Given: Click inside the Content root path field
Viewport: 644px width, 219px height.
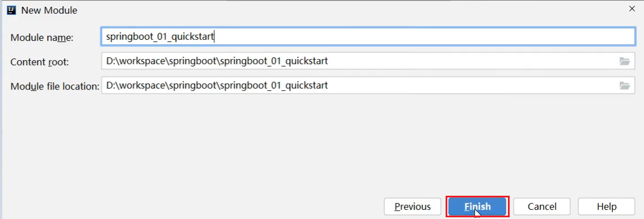Looking at the screenshot, I should 368,61.
